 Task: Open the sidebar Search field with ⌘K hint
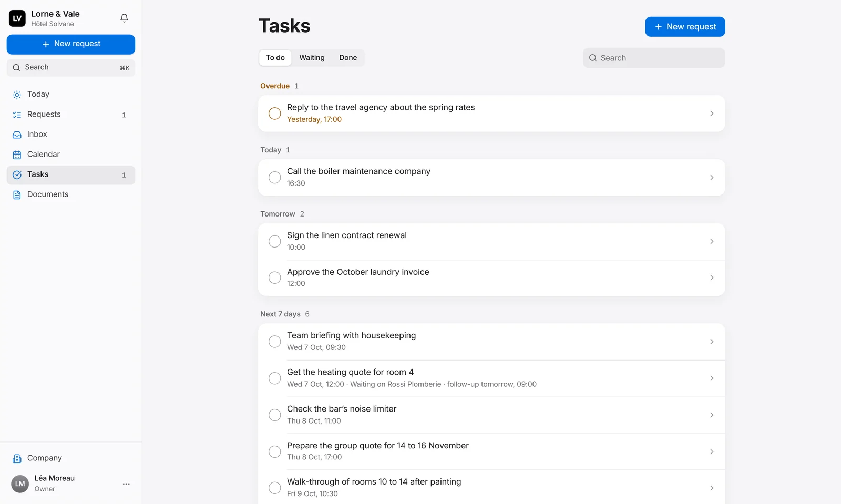(x=71, y=67)
